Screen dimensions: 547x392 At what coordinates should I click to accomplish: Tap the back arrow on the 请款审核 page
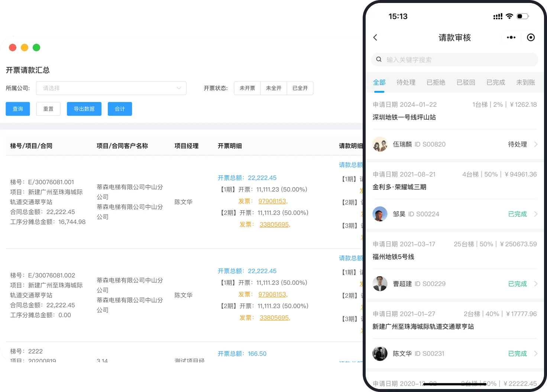[x=375, y=37]
